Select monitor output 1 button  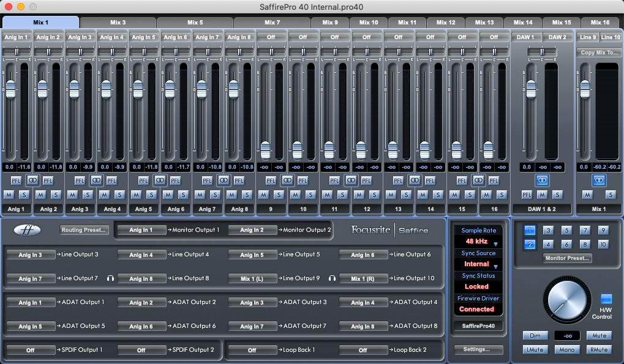tap(530, 230)
